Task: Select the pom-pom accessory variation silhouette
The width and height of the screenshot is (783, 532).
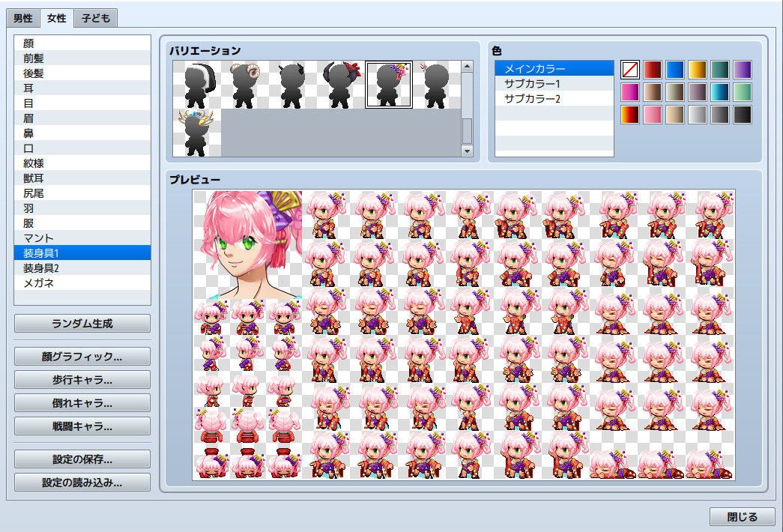Action: point(197,84)
